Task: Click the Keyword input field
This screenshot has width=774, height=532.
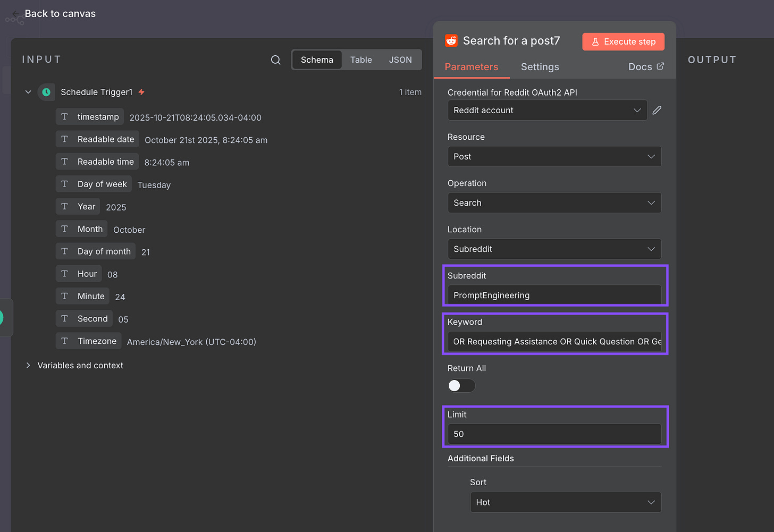Action: pyautogui.click(x=554, y=341)
